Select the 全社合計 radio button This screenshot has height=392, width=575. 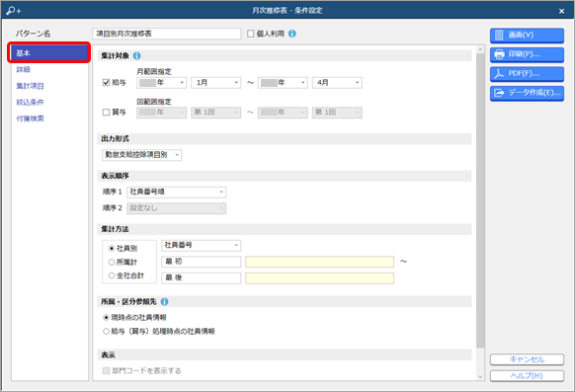coord(112,275)
